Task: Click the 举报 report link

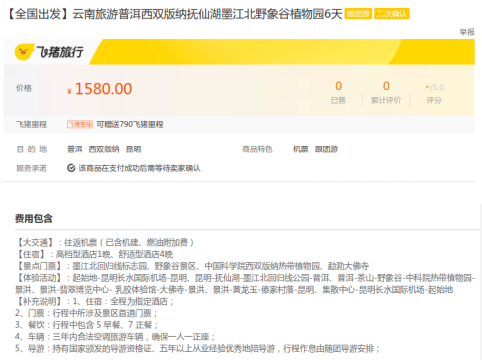Action: click(x=467, y=32)
